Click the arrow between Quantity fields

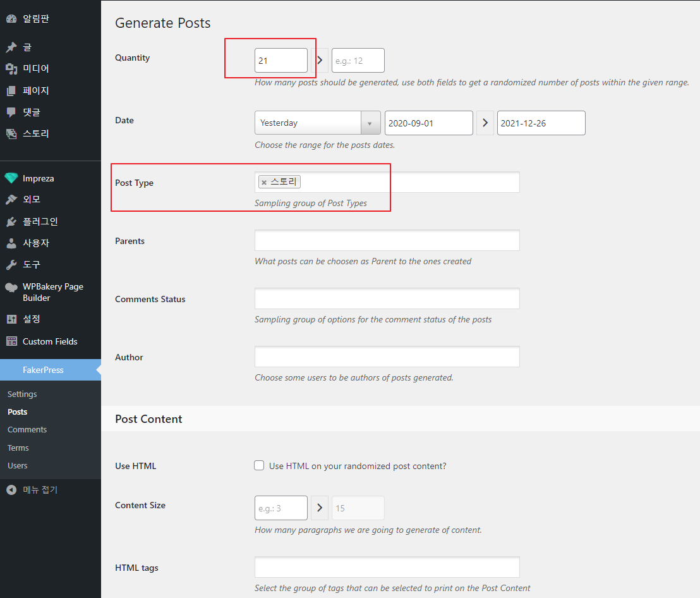click(x=320, y=60)
